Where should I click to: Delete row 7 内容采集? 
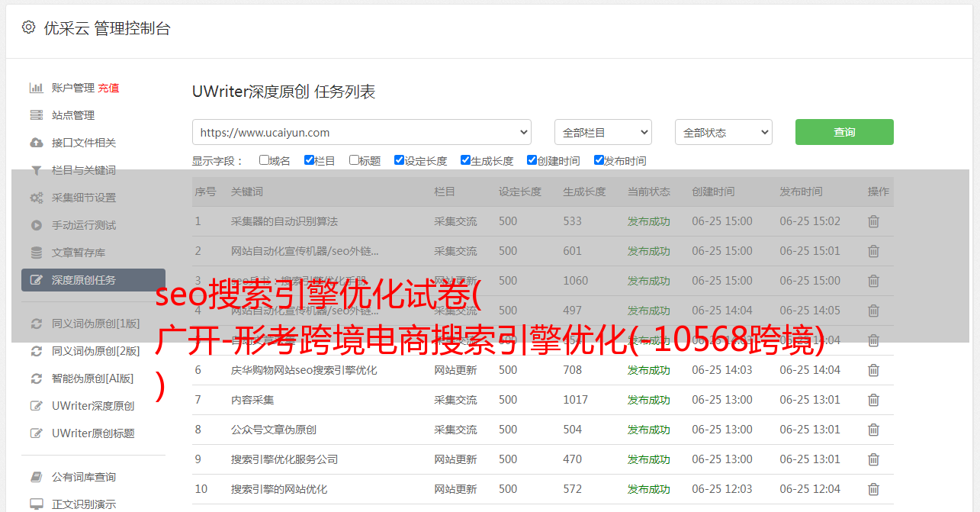[x=874, y=400]
